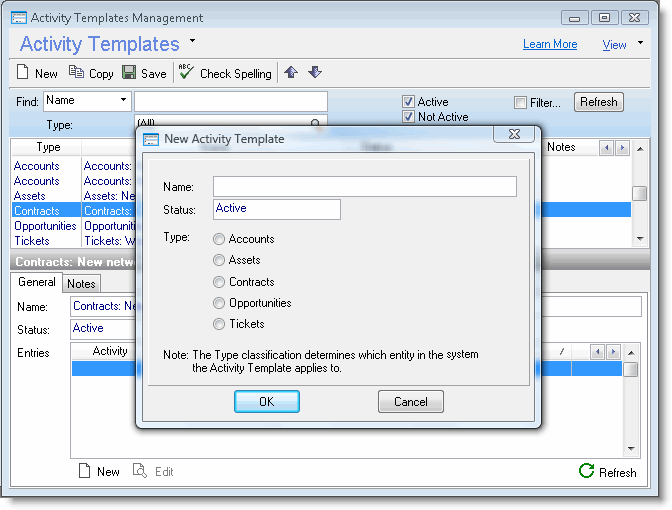The width and height of the screenshot is (672, 510).
Task: Click the Copy template toolbar icon
Action: pyautogui.click(x=77, y=73)
